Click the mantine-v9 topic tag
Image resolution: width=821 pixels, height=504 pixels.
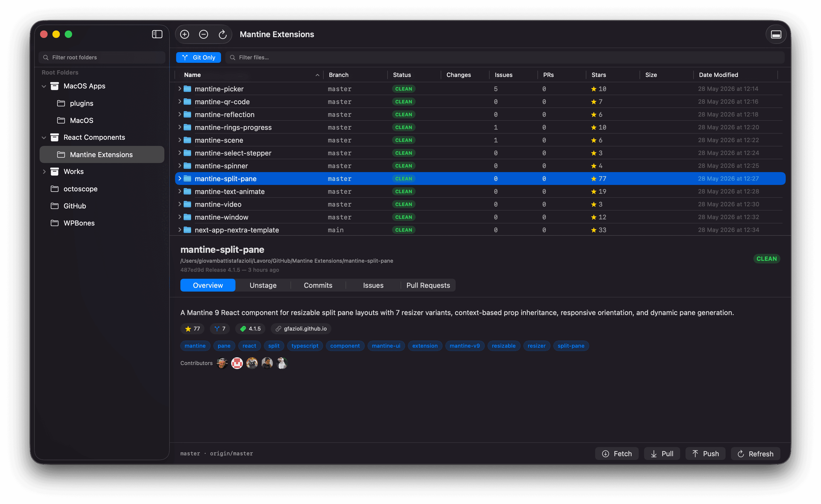coord(464,346)
